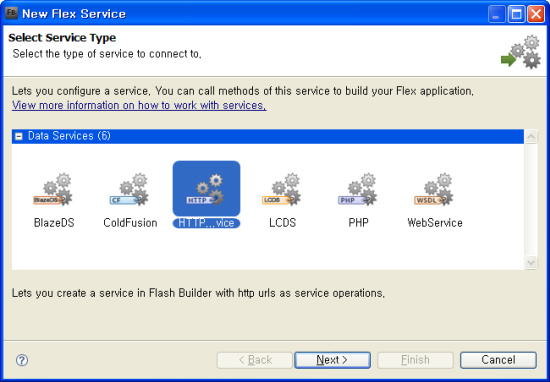Click the WebService label text
Image resolution: width=550 pixels, height=382 pixels.
pos(435,223)
